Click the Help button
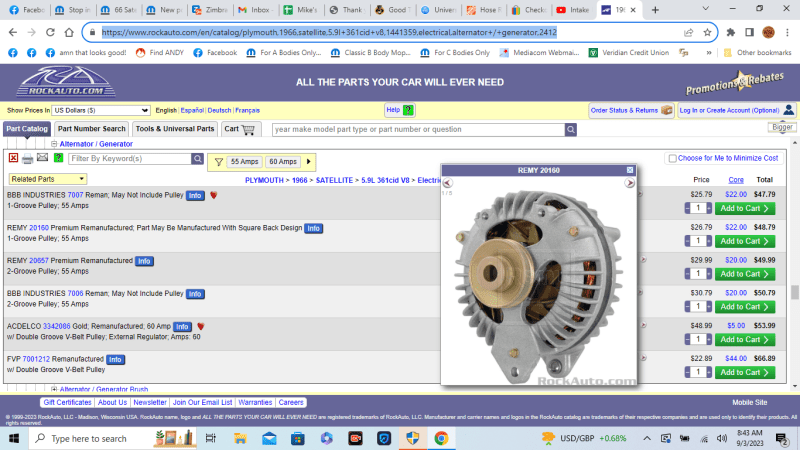 point(399,110)
